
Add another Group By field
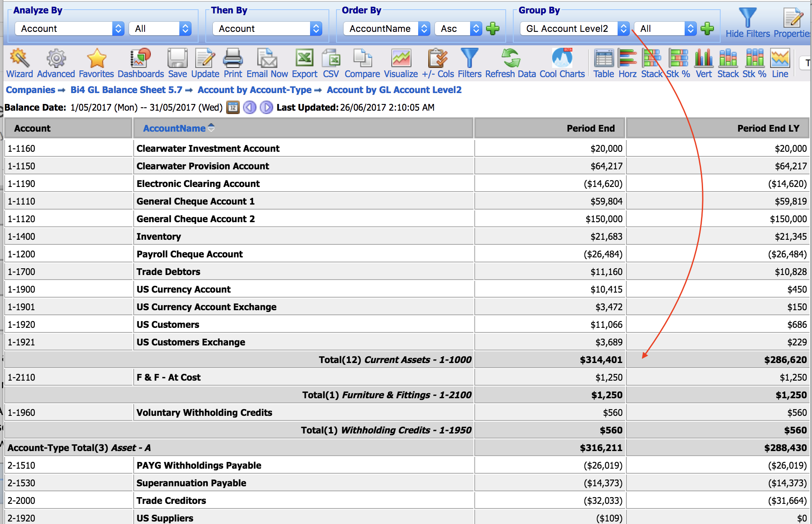707,29
